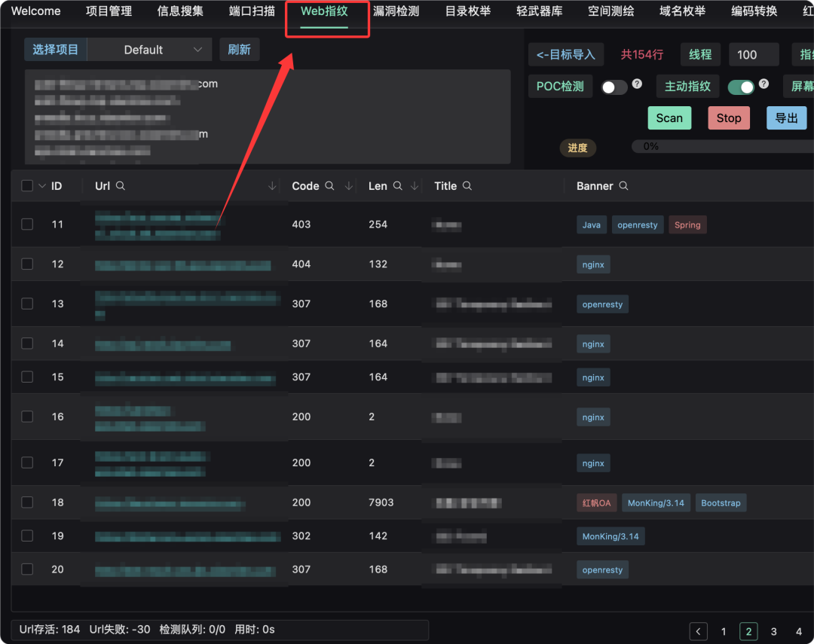Screen dimensions: 814x644
Task: Click the 进度 progress label
Action: pos(577,148)
